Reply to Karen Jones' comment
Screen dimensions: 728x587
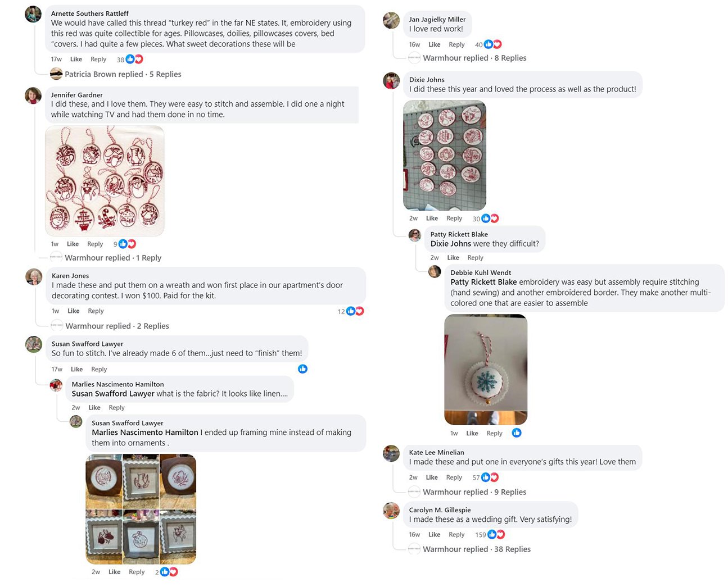tap(96, 311)
